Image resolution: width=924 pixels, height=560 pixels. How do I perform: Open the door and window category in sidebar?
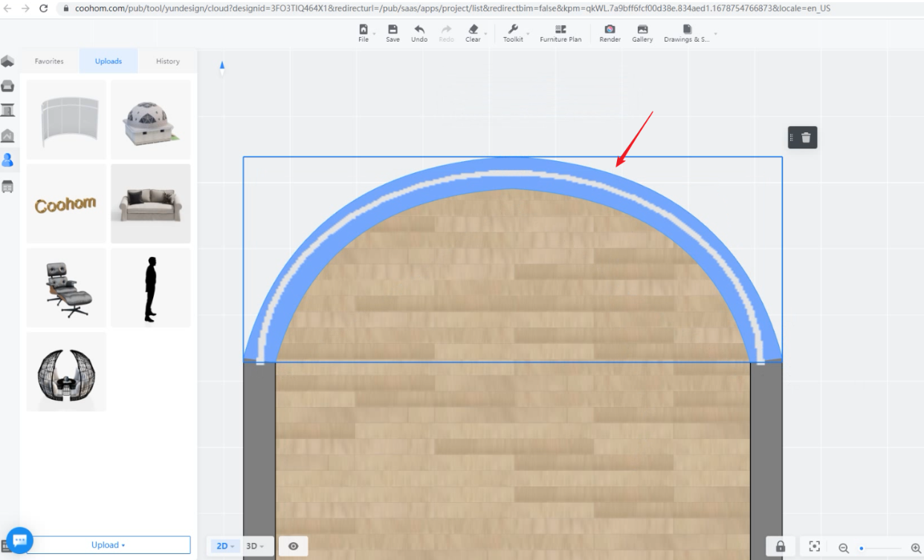[7, 111]
